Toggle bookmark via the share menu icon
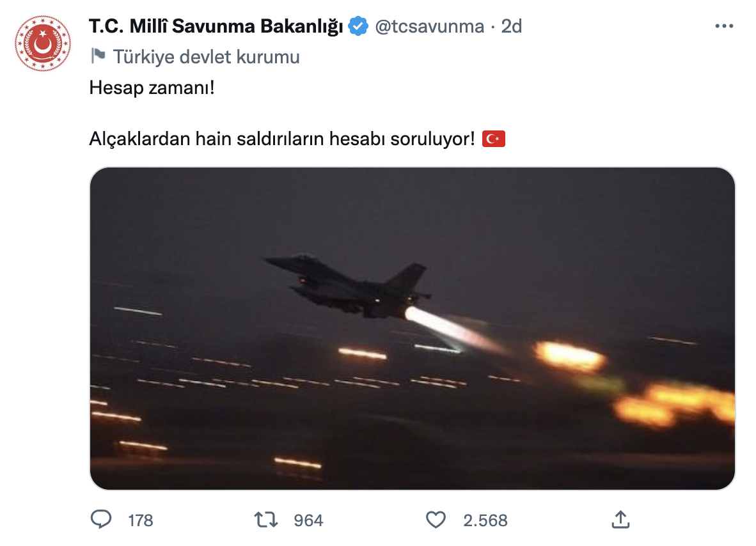 620,520
